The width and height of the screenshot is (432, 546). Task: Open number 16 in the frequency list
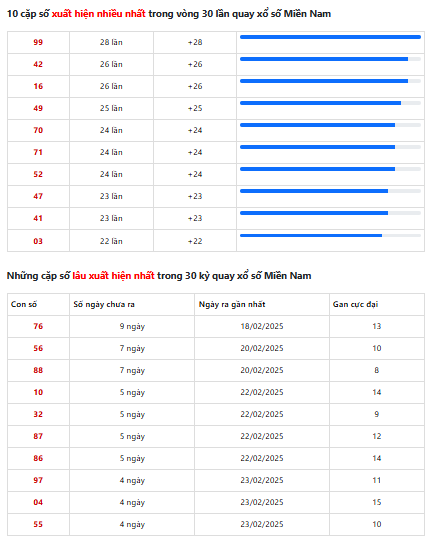point(38,86)
